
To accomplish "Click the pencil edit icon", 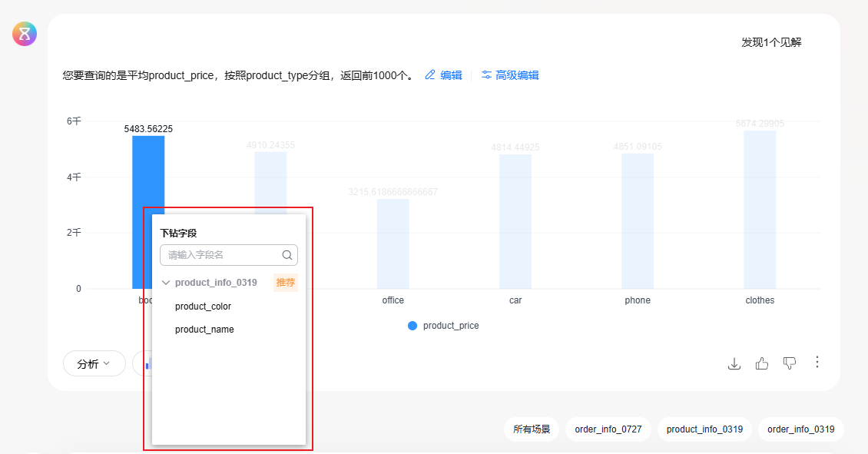I will pos(430,75).
